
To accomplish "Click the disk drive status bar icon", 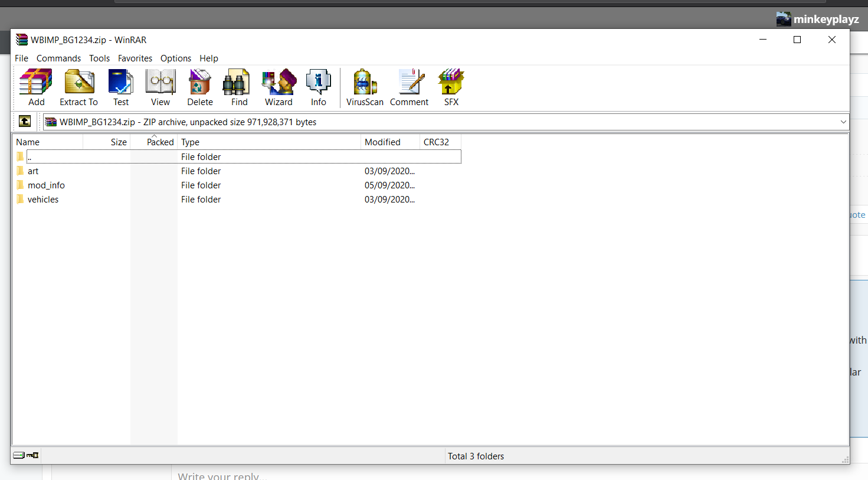I will 19,455.
